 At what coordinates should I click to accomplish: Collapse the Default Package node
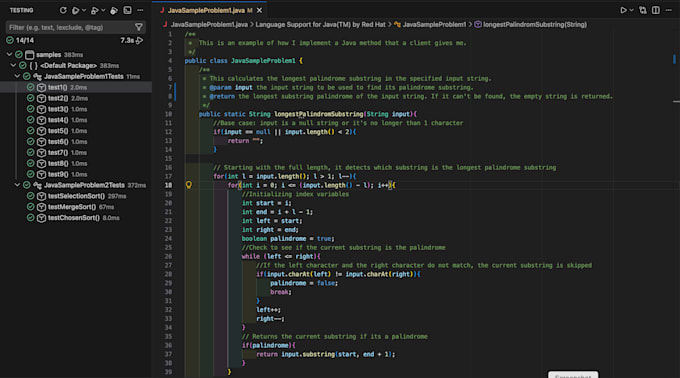(x=13, y=65)
